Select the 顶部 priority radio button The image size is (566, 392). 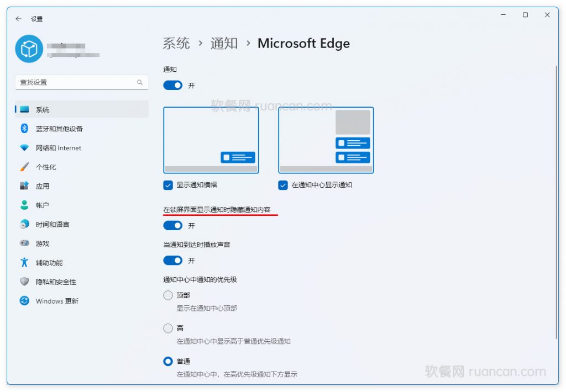tap(168, 295)
